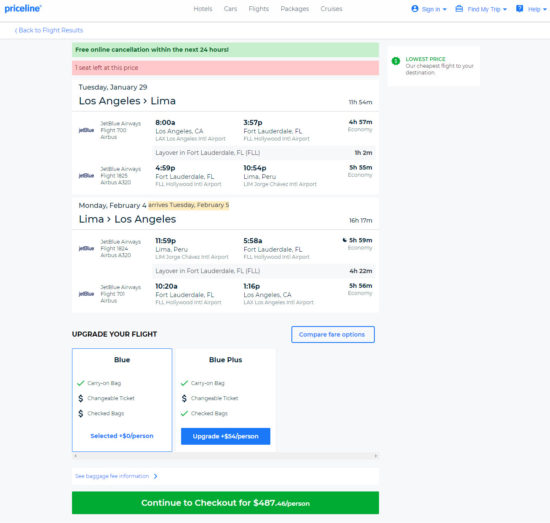Upgrade to Blue Plus fare
The image size is (550, 523).
point(226,436)
